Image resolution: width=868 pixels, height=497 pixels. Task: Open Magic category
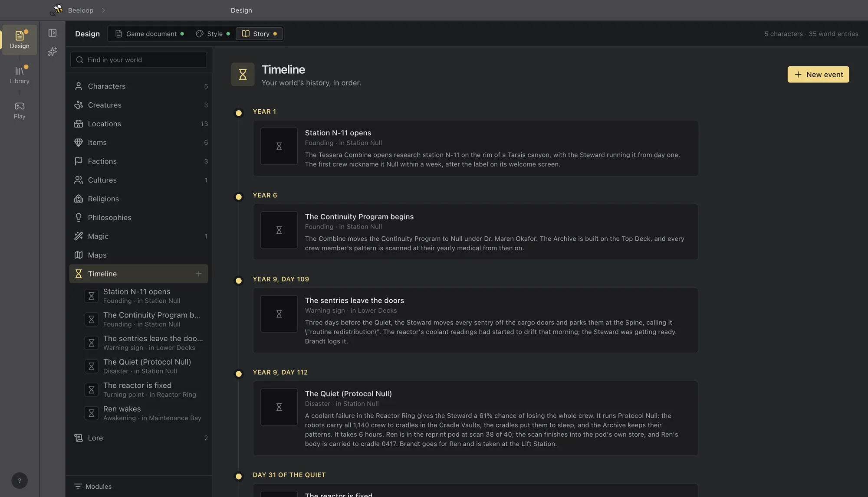point(139,236)
